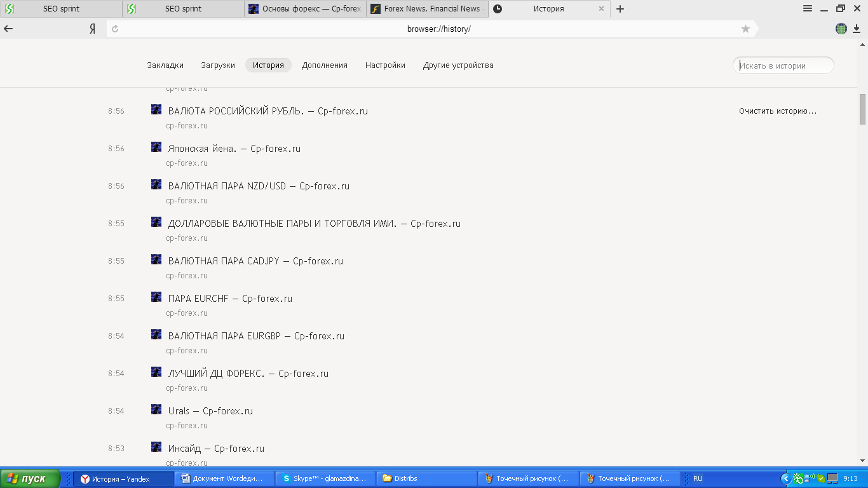868x488 pixels.
Task: Open the Загрузки section
Action: pos(218,65)
